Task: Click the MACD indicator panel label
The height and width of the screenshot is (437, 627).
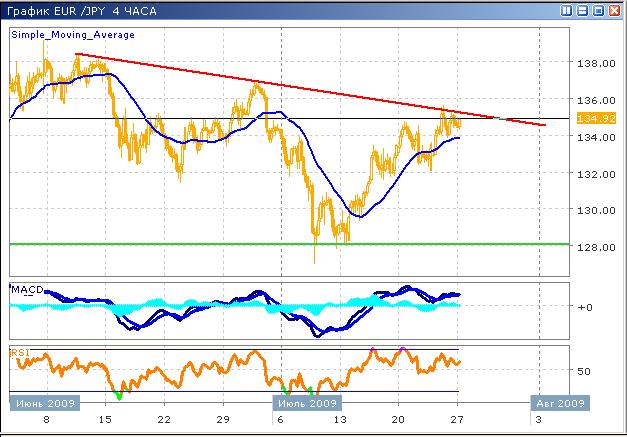Action: coord(25,289)
